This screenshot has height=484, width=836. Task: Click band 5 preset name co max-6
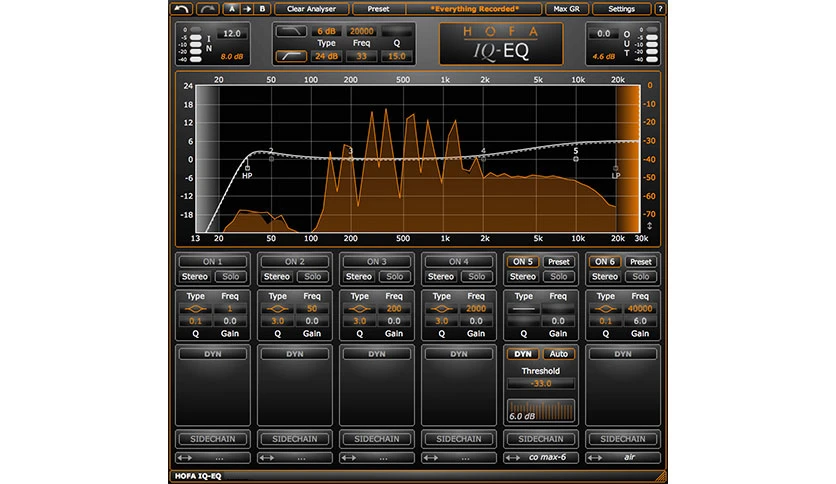click(x=548, y=457)
